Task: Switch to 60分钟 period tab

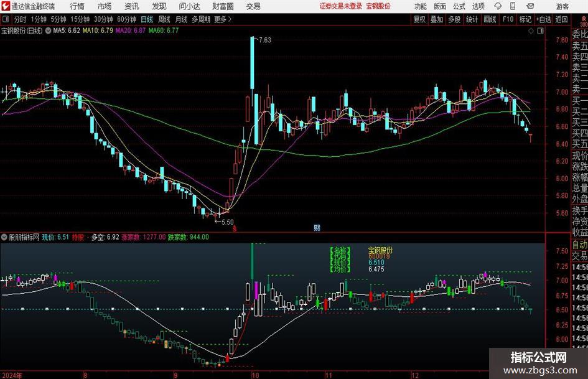Action: [126, 19]
